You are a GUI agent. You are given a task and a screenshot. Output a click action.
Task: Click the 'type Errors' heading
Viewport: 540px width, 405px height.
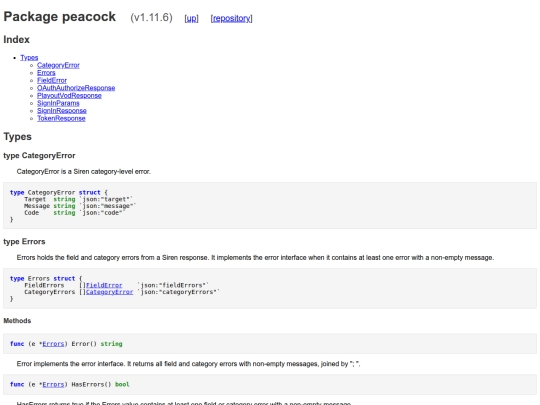(x=24, y=242)
